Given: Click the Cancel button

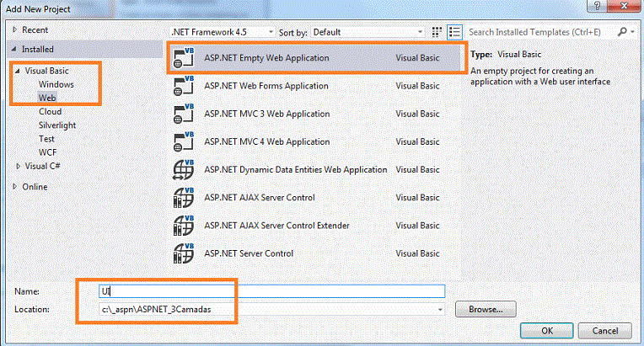Looking at the screenshot, I should (604, 330).
